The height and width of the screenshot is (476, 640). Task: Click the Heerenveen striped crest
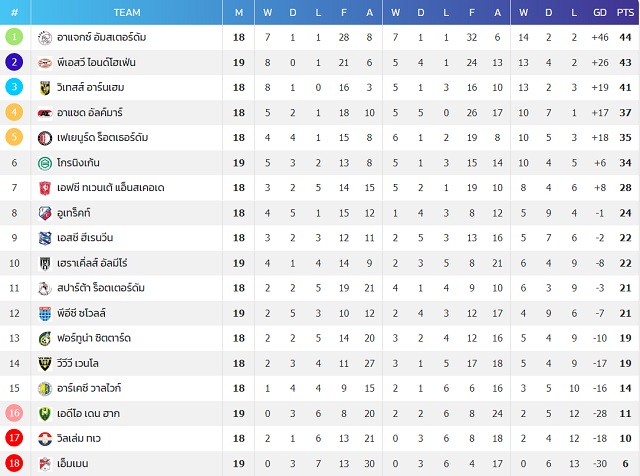(44, 238)
